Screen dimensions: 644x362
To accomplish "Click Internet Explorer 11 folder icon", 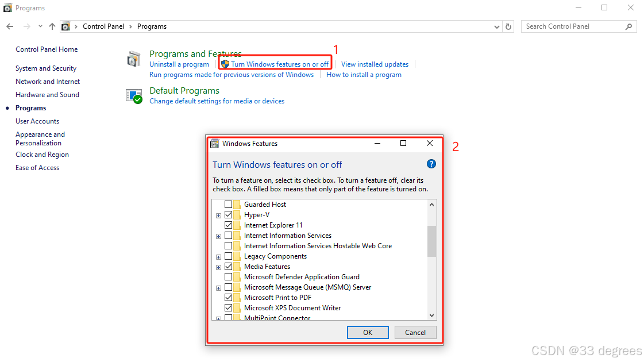I will (x=237, y=225).
